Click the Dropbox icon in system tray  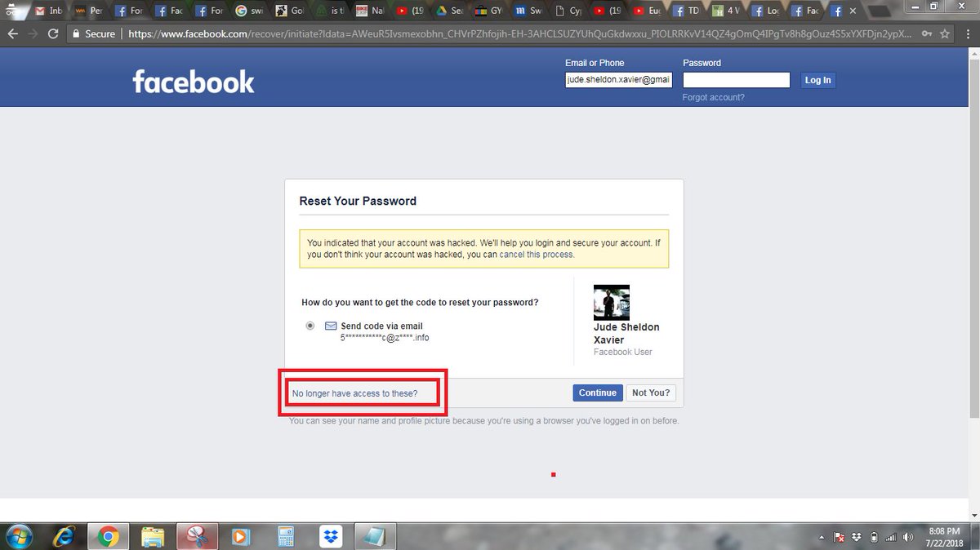(x=856, y=537)
